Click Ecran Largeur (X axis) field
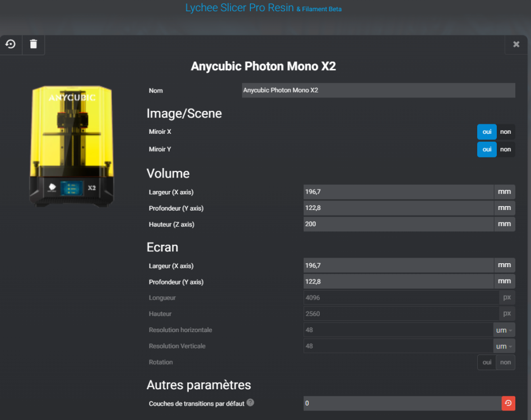The image size is (531, 420). coord(398,265)
